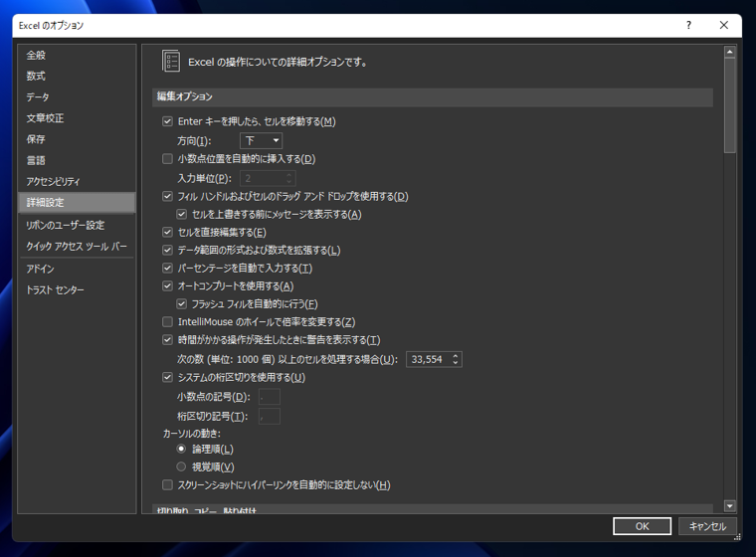
Task: Decrease the 33,554 value with down arrow
Action: click(x=456, y=362)
